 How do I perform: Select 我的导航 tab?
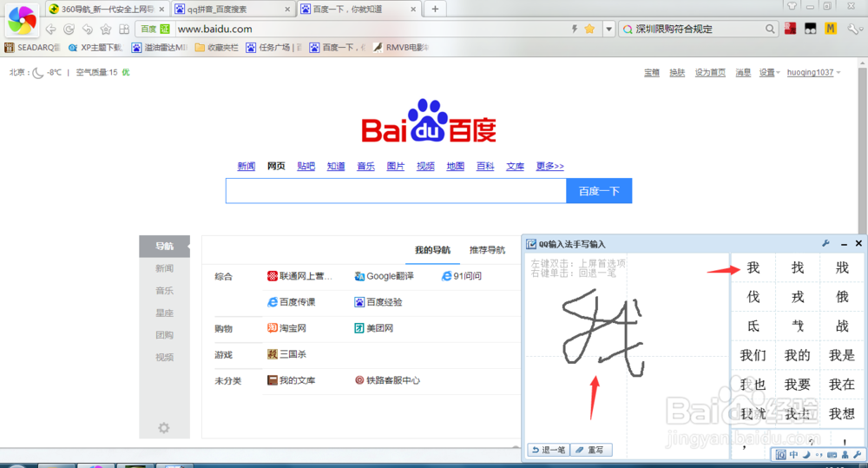pyautogui.click(x=432, y=250)
